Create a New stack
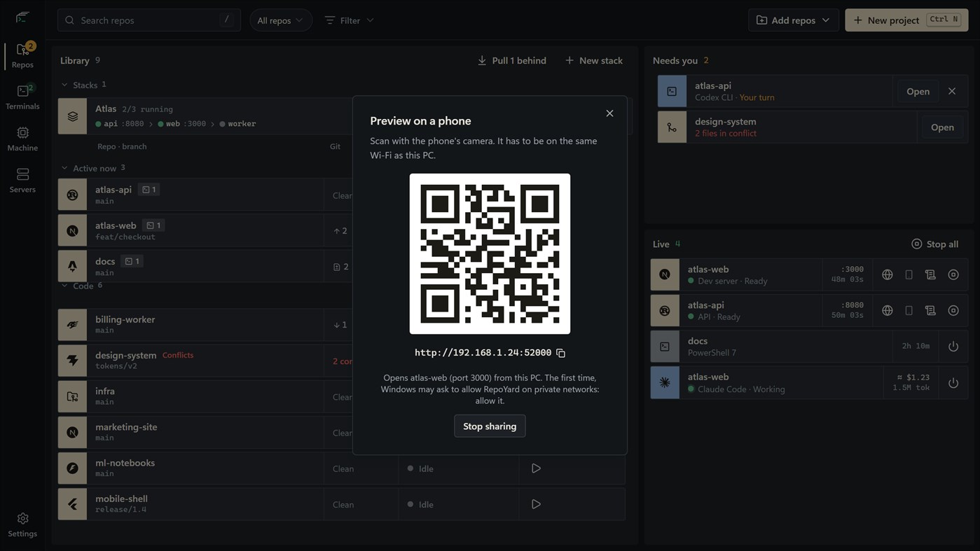Image resolution: width=980 pixels, height=551 pixels. [593, 60]
